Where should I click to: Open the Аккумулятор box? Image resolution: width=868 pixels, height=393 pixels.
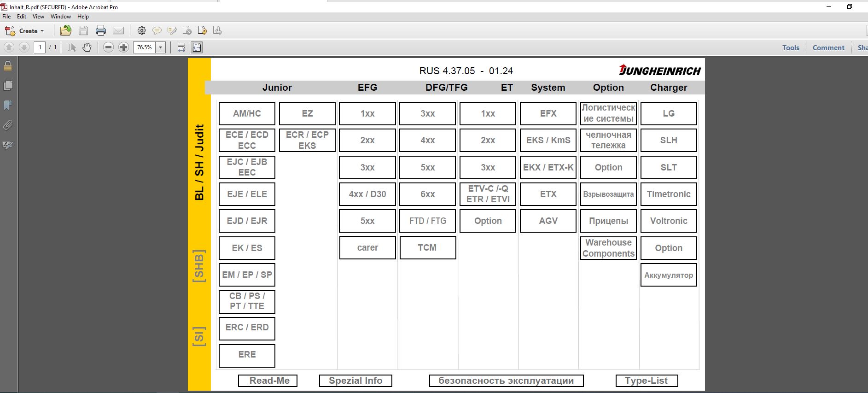(669, 275)
